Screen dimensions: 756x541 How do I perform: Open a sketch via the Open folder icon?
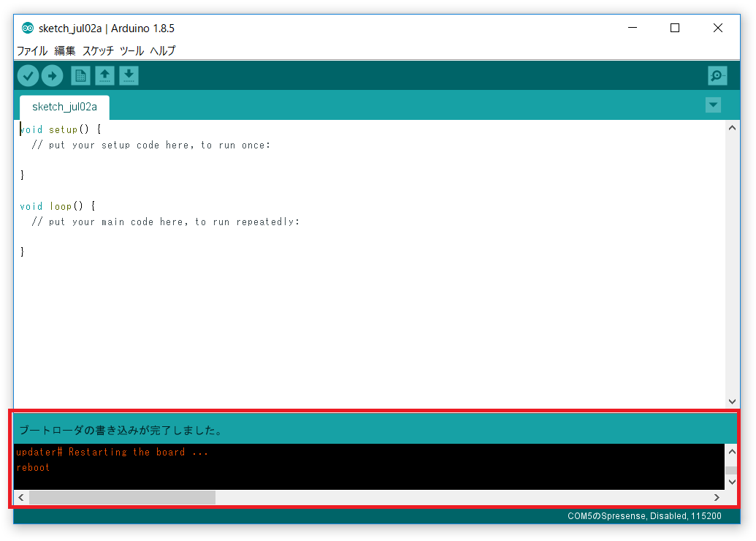(x=104, y=75)
